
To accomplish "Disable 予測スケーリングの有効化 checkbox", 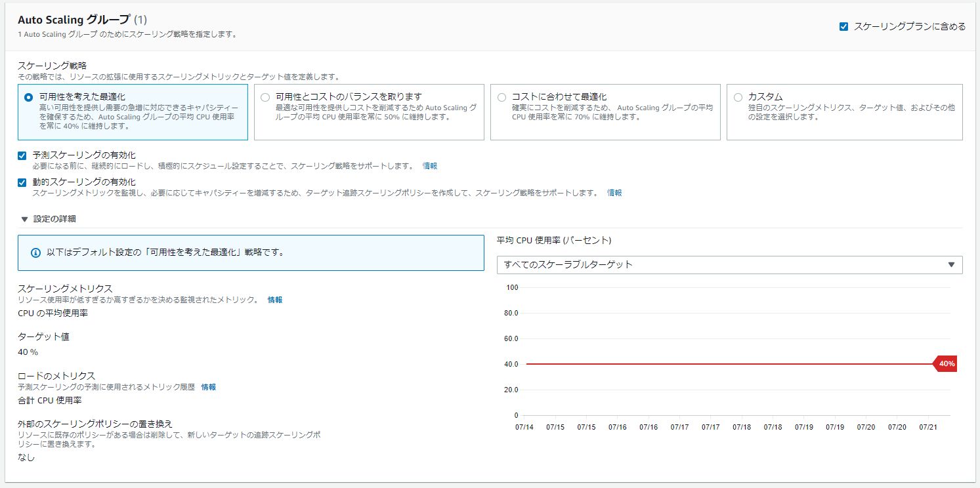I will click(22, 155).
